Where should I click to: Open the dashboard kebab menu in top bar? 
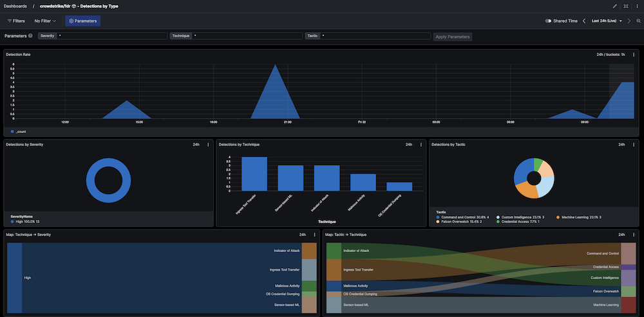coord(636,6)
